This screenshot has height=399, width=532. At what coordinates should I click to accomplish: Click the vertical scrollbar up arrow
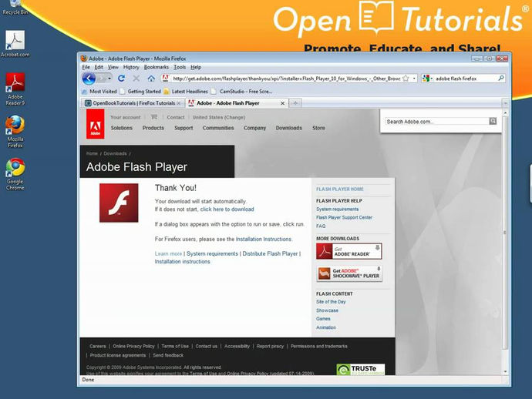[505, 112]
